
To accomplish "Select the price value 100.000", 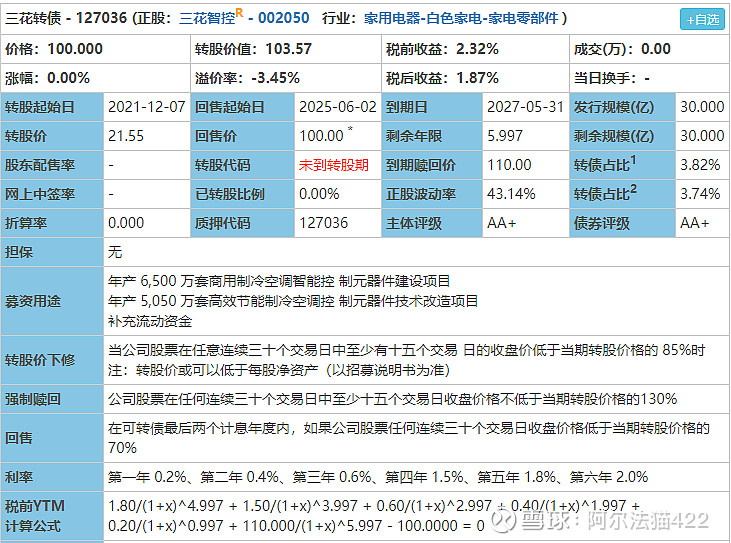I will coord(75,49).
